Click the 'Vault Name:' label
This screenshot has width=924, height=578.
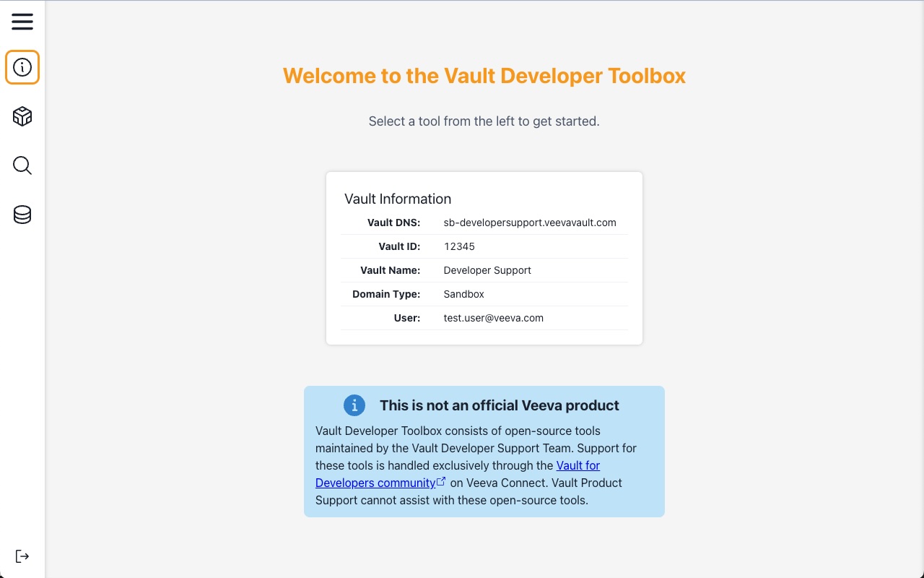click(x=391, y=270)
